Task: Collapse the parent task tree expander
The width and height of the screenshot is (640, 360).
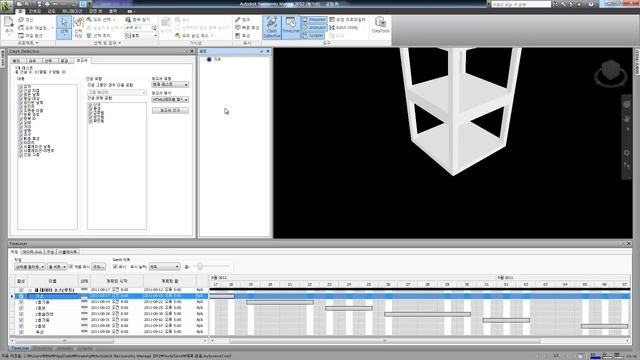Action: [30, 290]
